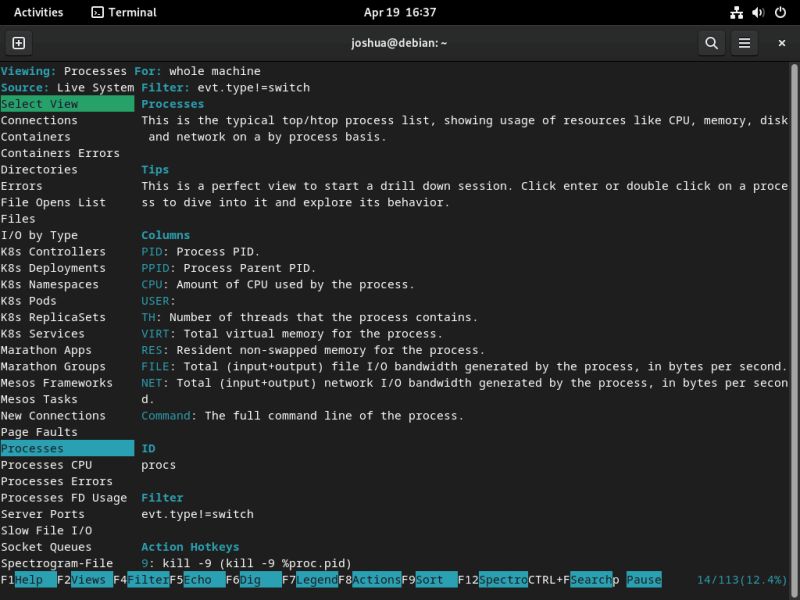
Task: Open the terminal hamburger menu
Action: [746, 43]
